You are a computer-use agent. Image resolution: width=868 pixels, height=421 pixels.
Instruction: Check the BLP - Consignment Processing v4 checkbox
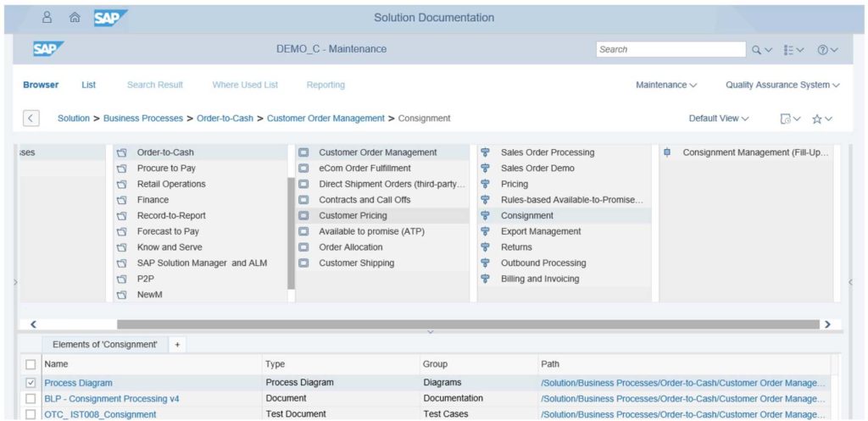coord(31,398)
